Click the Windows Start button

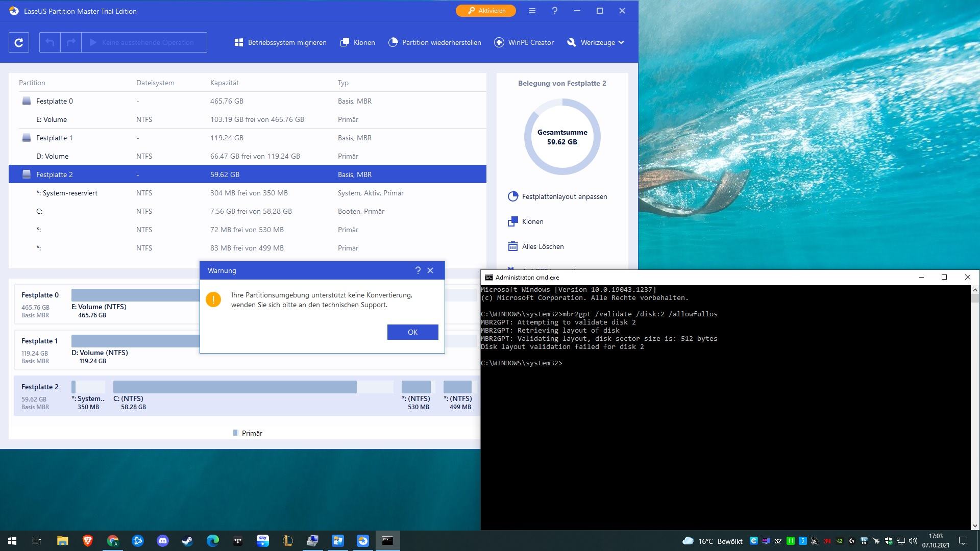[x=12, y=541]
